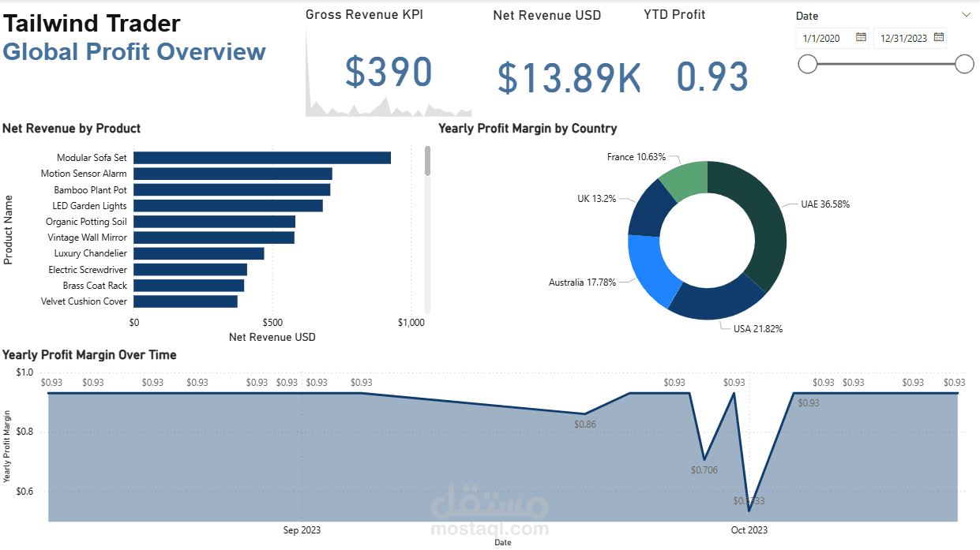Click the right handle of the date slider
The image size is (980, 550).
pyautogui.click(x=964, y=64)
